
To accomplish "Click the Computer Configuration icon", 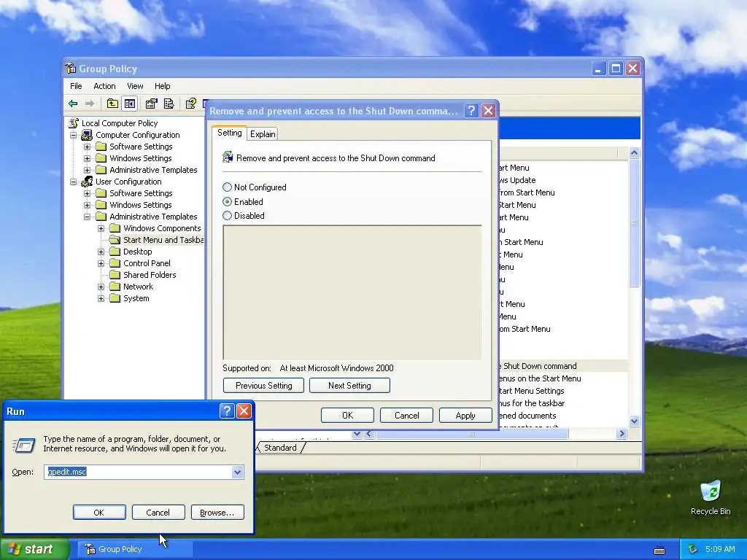I will point(87,135).
